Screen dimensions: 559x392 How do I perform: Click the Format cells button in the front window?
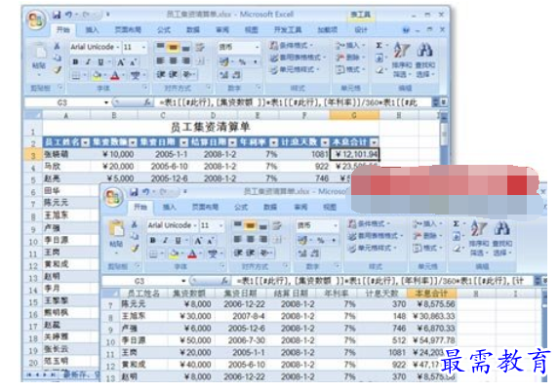tap(427, 248)
